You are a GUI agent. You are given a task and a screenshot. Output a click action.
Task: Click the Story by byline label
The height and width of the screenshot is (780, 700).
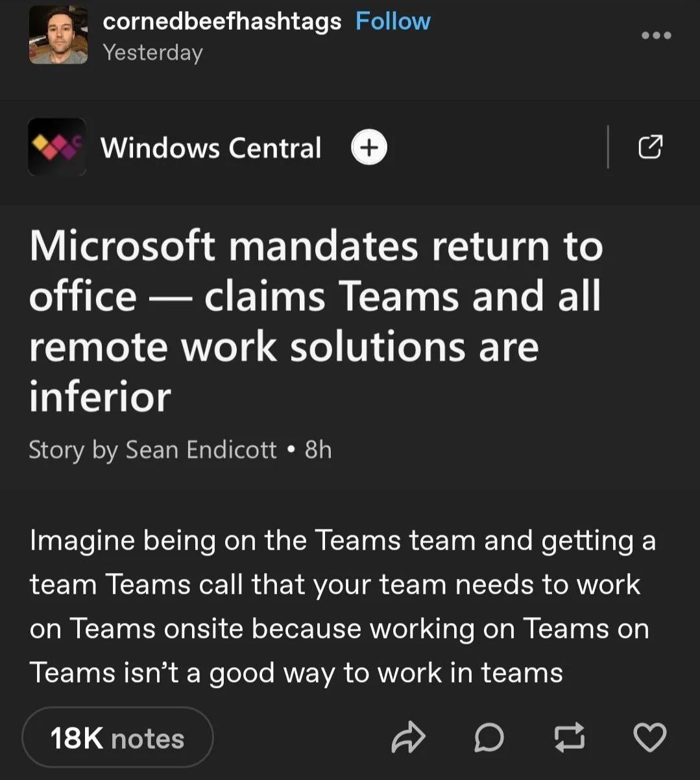point(73,450)
